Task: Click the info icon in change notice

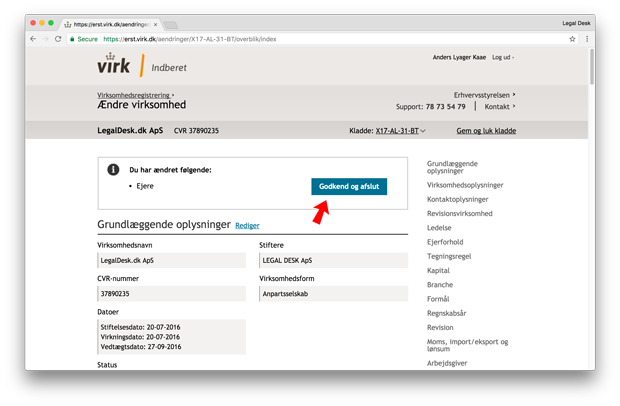Action: coord(113,170)
